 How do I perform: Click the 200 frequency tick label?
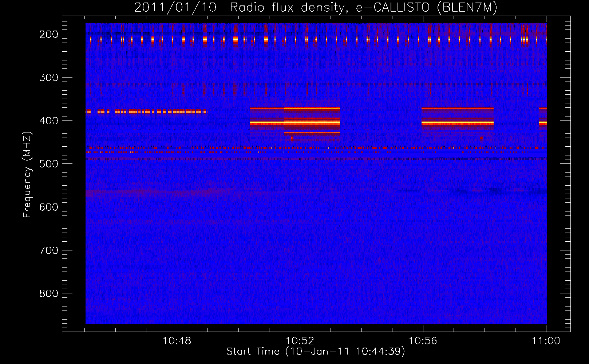click(x=49, y=34)
